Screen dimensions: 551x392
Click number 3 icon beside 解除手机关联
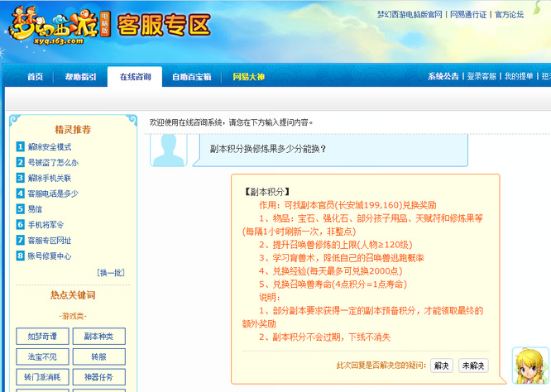21,178
